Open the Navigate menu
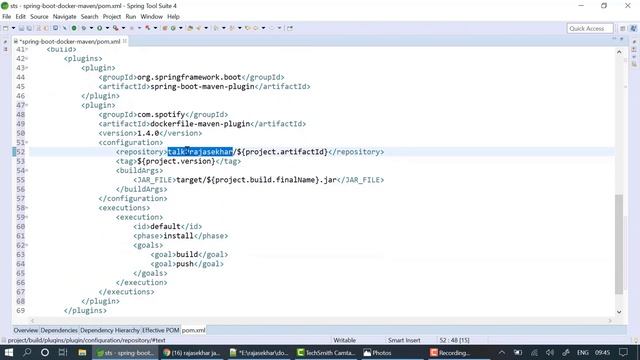This screenshot has width=640, height=360. pos(64,17)
